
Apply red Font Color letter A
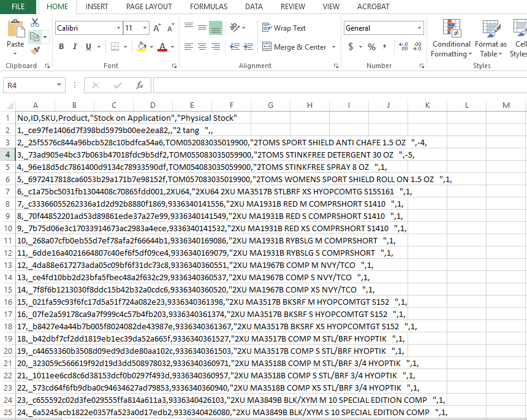[162, 47]
